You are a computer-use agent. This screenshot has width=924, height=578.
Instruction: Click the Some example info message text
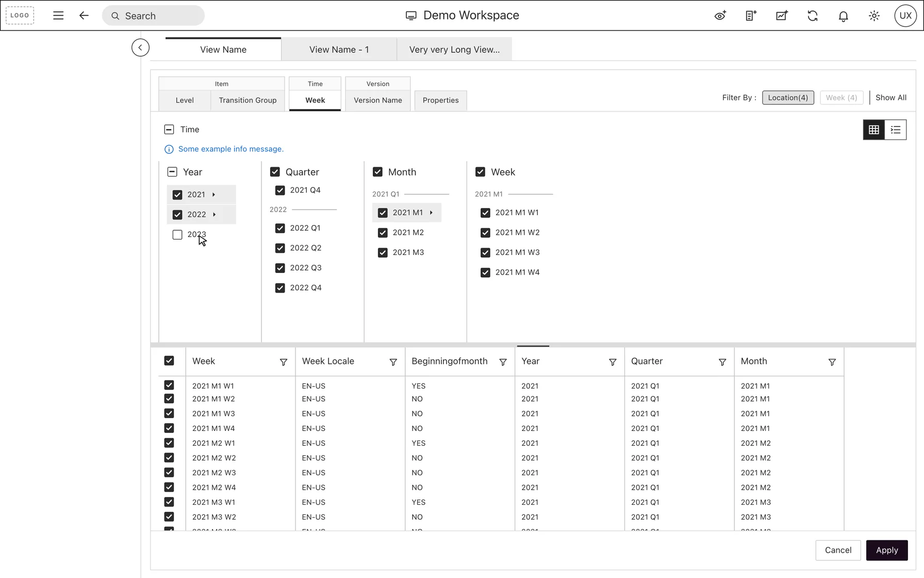point(231,149)
